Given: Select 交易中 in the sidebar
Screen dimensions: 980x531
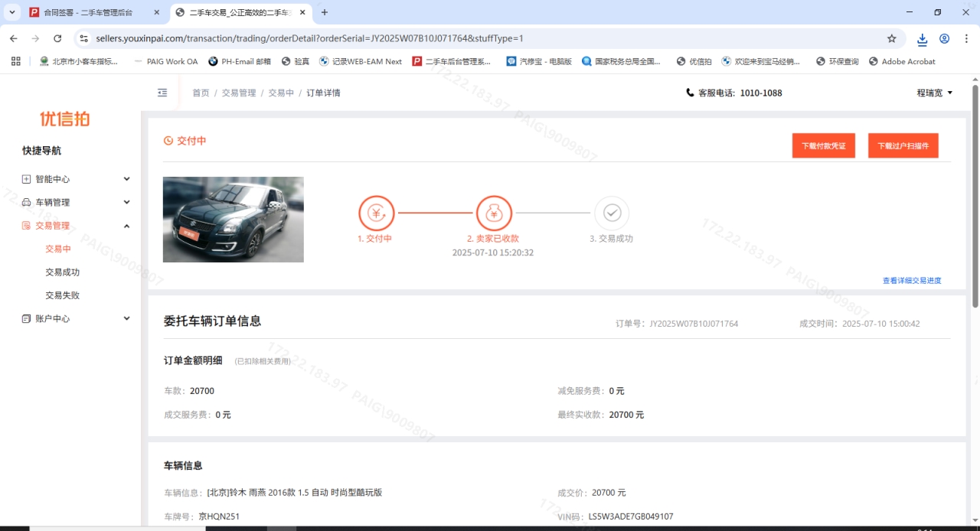Looking at the screenshot, I should (58, 249).
